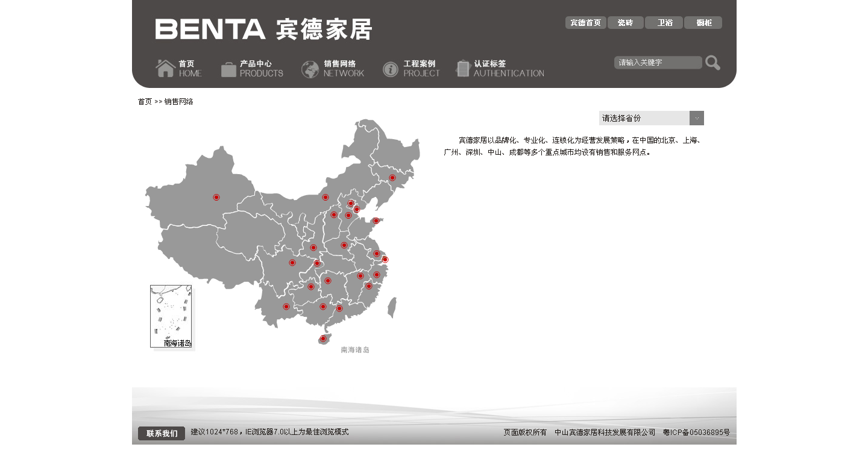Open the 宾德首页 top tab

(585, 23)
